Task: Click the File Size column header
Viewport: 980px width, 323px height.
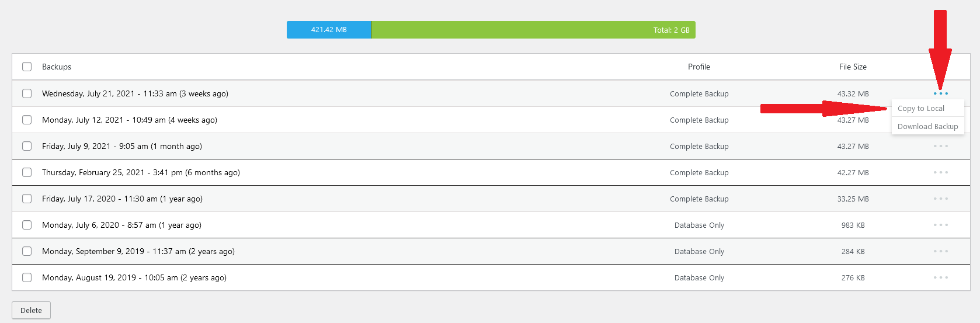Action: (x=853, y=67)
